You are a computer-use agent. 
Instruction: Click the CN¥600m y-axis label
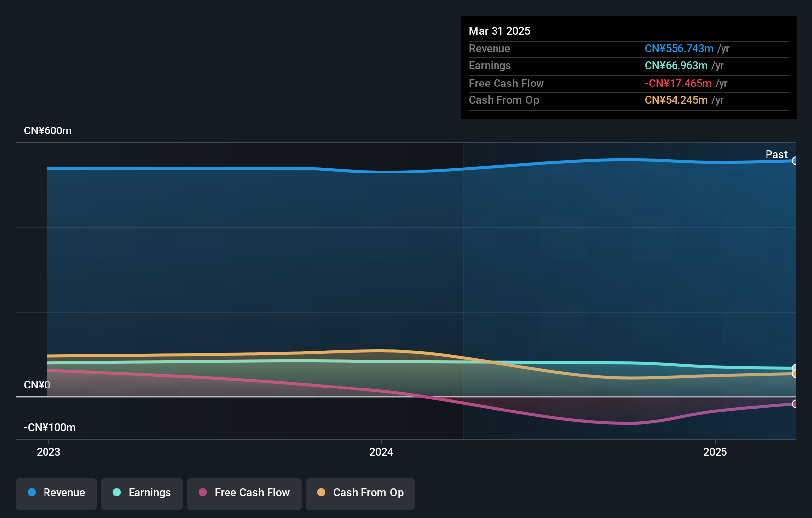pyautogui.click(x=47, y=131)
